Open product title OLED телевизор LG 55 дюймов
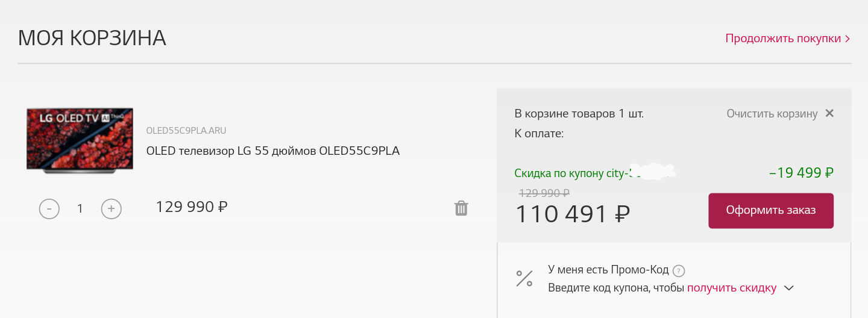 tap(273, 151)
